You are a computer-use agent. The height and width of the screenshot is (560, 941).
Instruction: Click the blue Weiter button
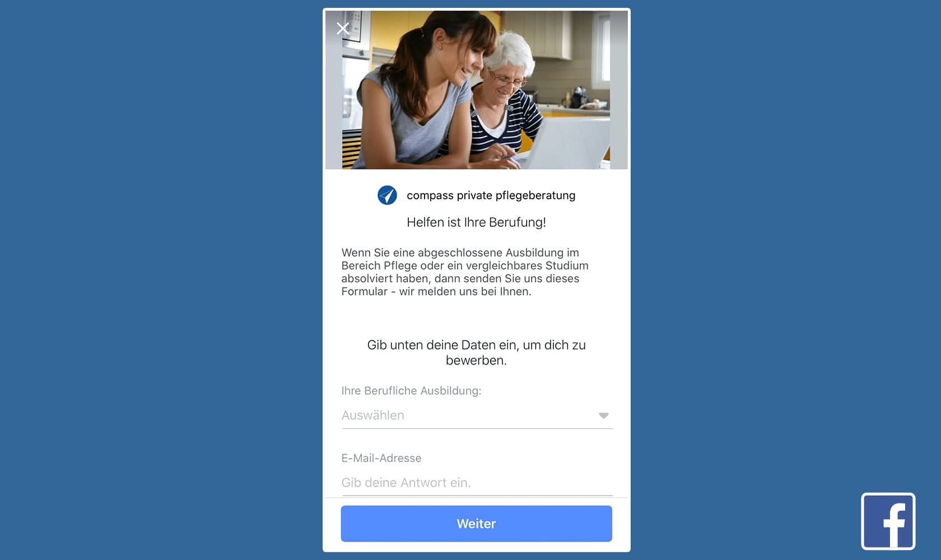[476, 524]
